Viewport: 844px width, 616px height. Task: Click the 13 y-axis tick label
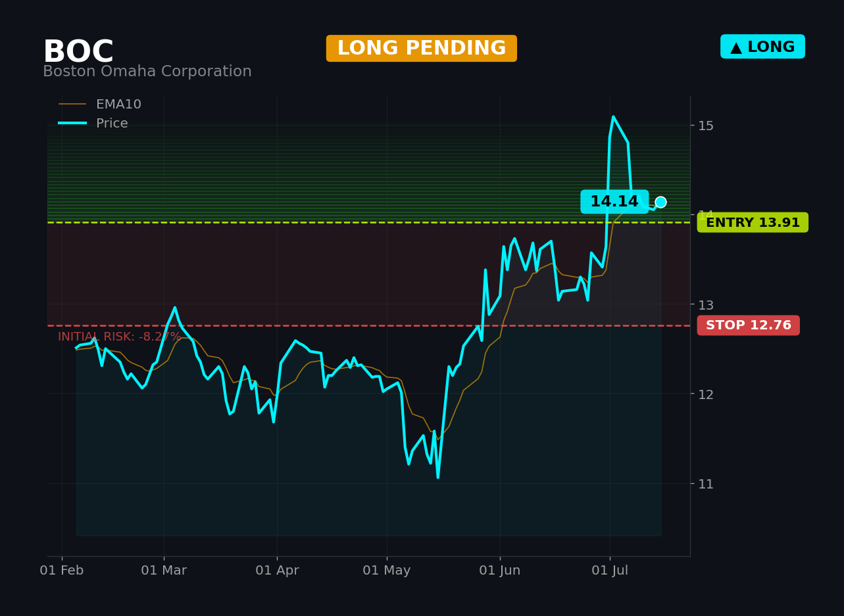coord(706,304)
